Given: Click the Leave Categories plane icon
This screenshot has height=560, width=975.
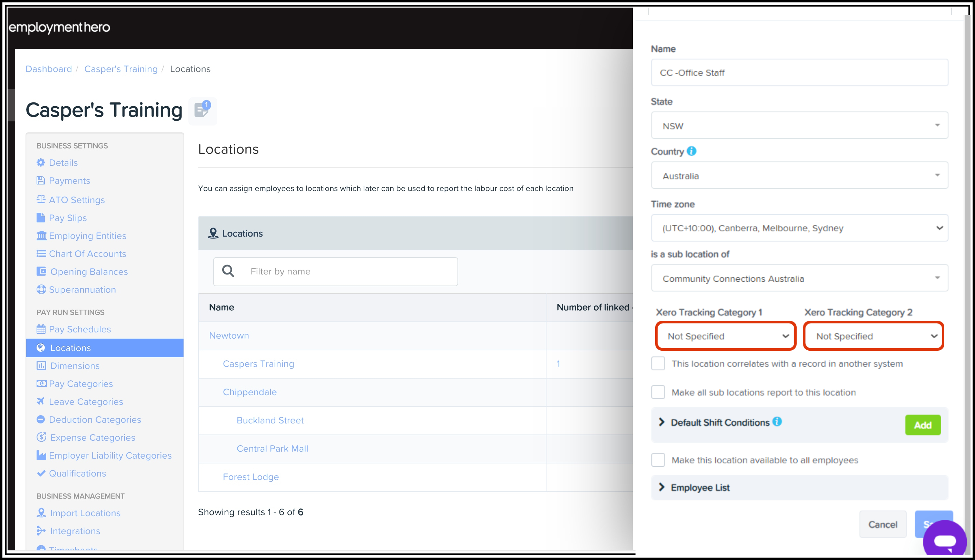Looking at the screenshot, I should 41,401.
